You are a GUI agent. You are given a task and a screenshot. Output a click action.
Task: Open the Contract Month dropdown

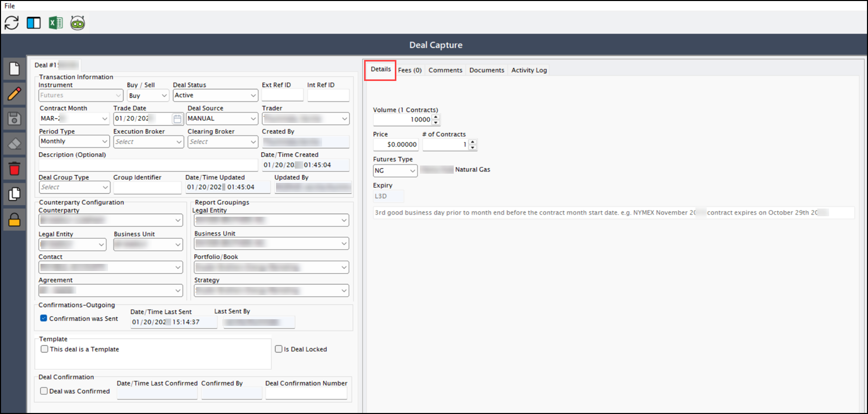[x=74, y=118]
